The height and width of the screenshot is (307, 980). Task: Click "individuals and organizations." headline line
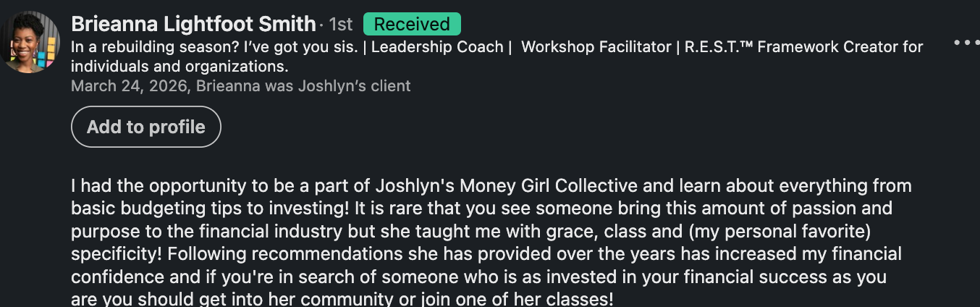tap(179, 67)
